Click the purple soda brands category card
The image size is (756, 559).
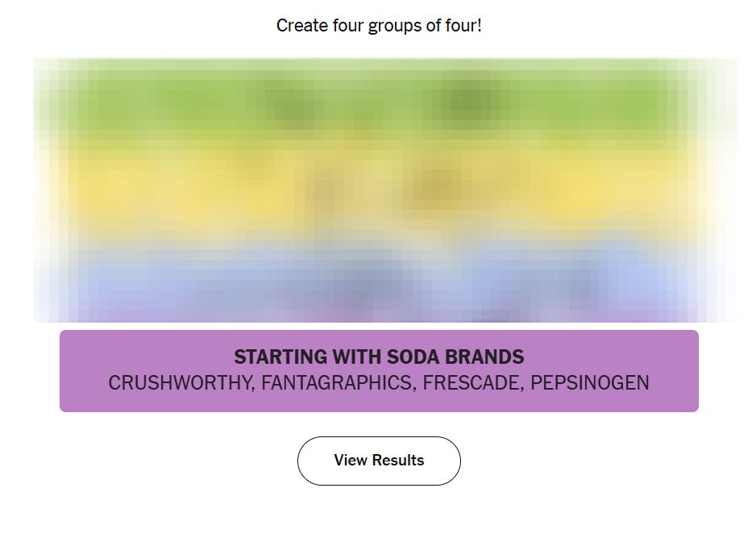379,370
